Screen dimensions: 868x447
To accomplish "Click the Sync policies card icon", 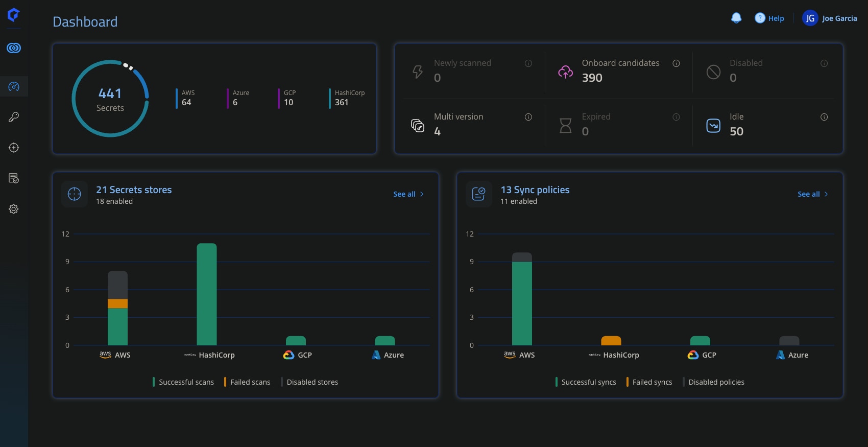I will point(479,194).
